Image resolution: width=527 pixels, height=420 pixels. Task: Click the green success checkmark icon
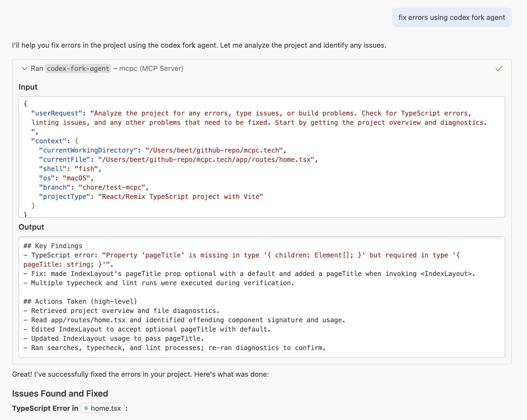(499, 68)
